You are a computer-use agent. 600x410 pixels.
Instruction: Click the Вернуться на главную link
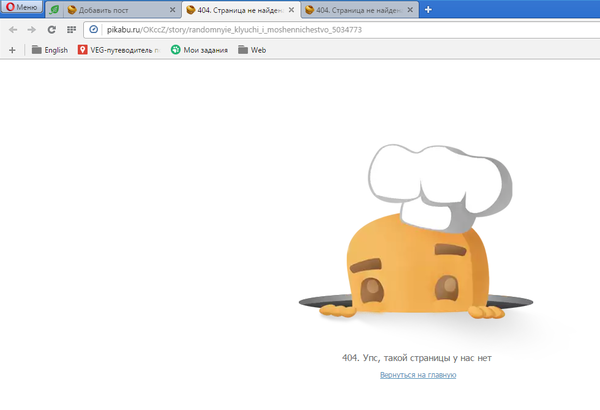click(418, 375)
